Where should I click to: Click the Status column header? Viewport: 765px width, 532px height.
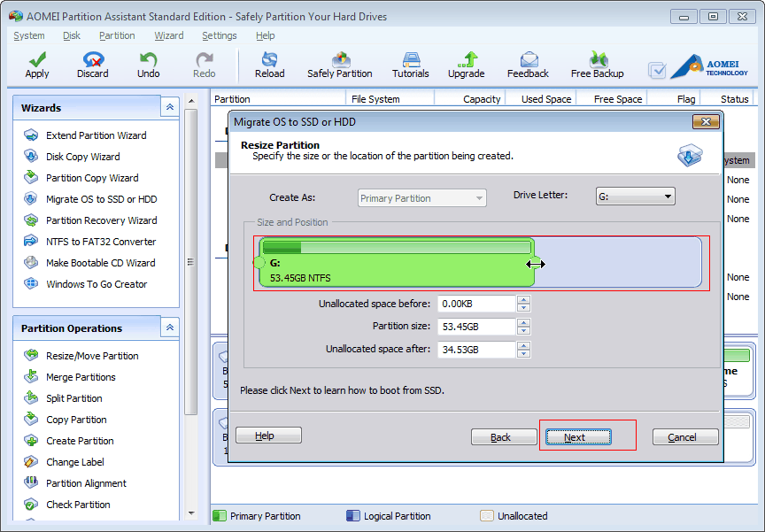[x=727, y=99]
